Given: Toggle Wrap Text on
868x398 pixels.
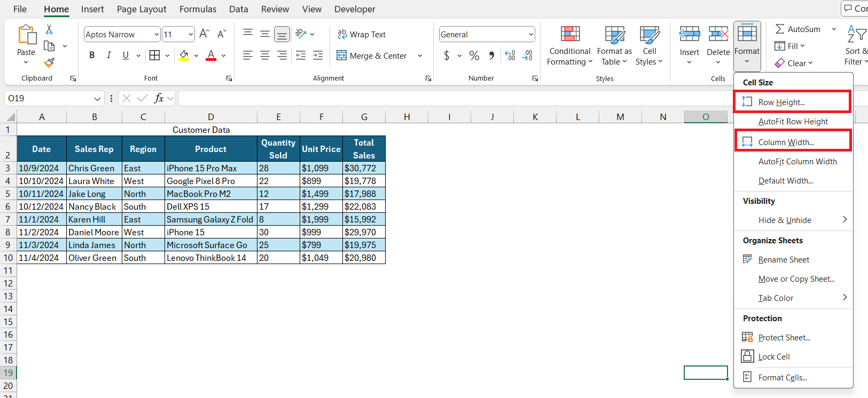Looking at the screenshot, I should tap(362, 34).
